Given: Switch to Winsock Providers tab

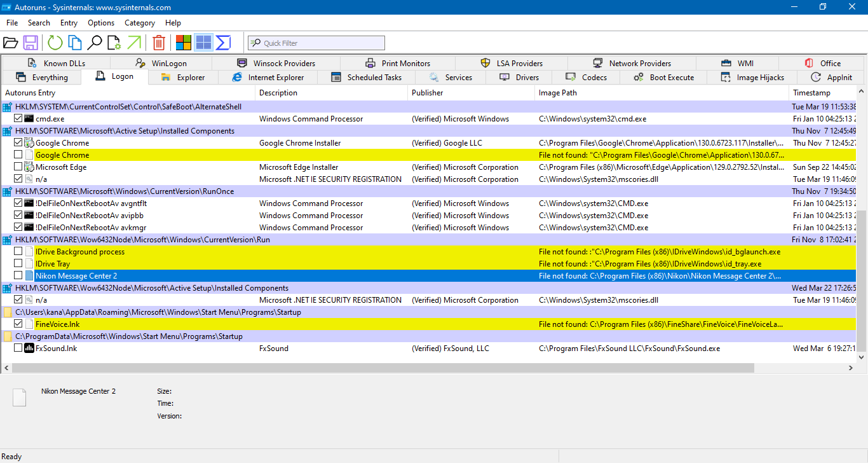Looking at the screenshot, I should pyautogui.click(x=276, y=63).
